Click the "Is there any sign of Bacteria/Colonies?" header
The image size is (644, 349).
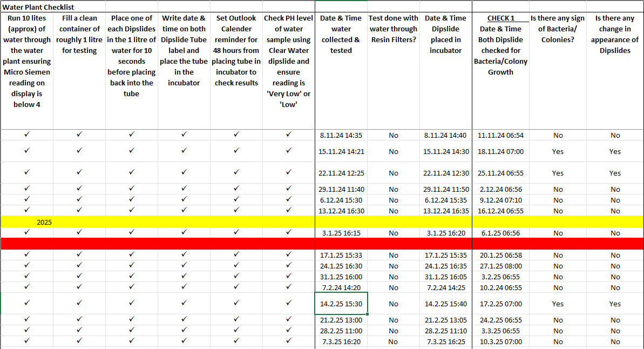pyautogui.click(x=557, y=29)
